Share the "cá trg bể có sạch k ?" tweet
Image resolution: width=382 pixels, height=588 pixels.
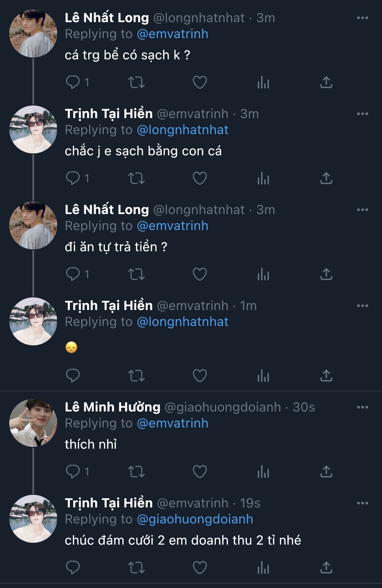pos(326,82)
